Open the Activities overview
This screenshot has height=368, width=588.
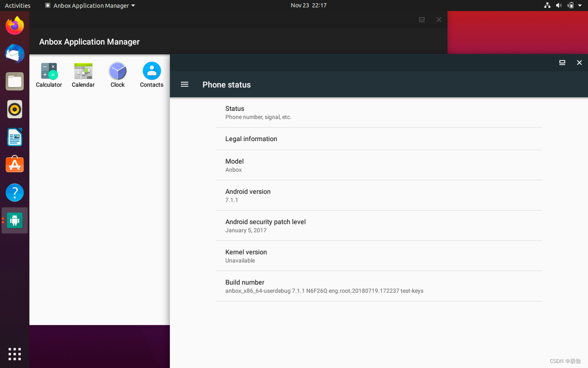(x=17, y=6)
